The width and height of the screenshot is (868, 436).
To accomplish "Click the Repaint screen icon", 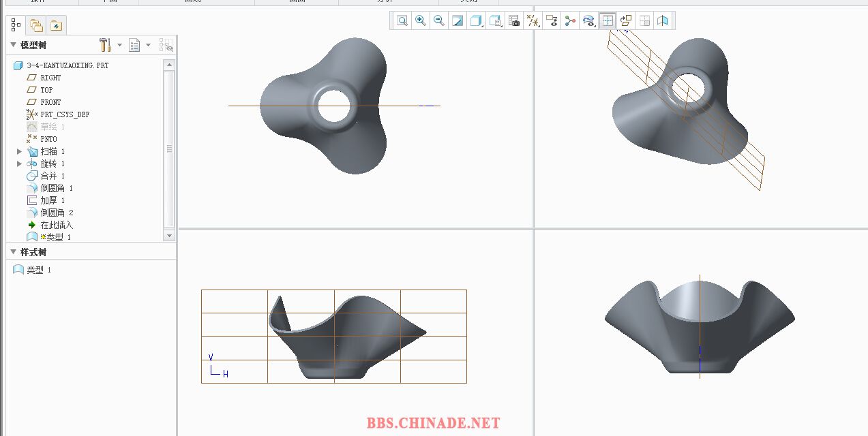I will click(458, 21).
